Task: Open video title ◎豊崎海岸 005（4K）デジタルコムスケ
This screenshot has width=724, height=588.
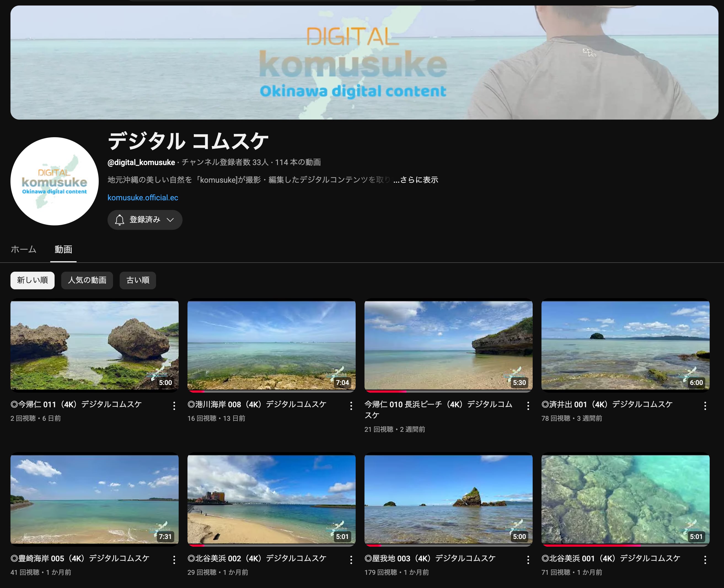Action: 80,558
